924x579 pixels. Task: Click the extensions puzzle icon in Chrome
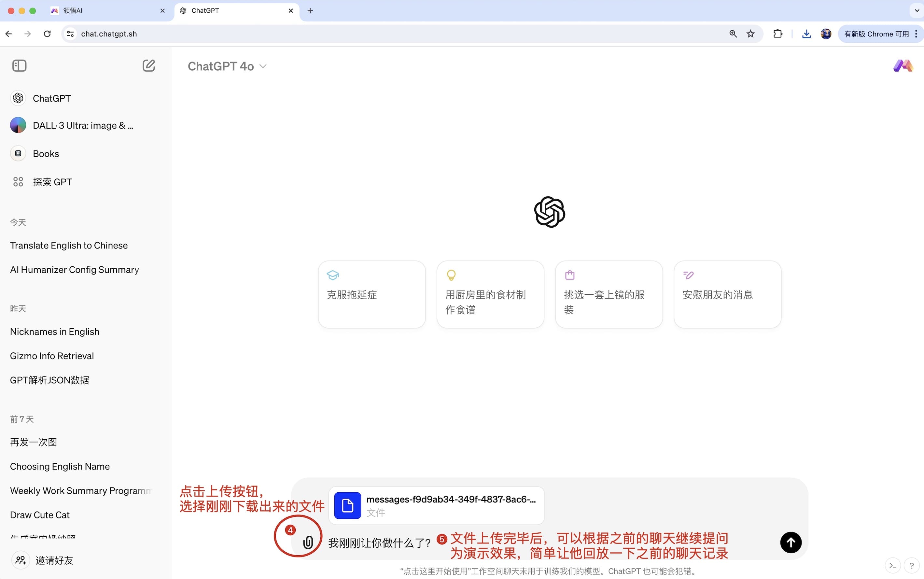coord(777,34)
